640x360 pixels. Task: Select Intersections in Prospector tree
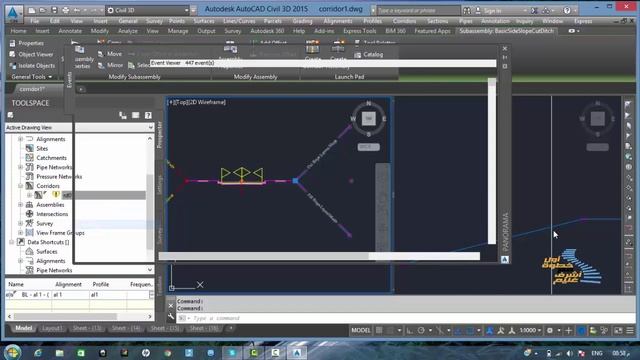tap(52, 214)
